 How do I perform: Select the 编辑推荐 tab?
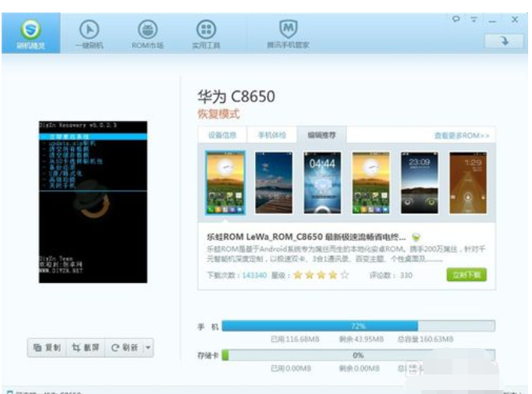(322, 135)
